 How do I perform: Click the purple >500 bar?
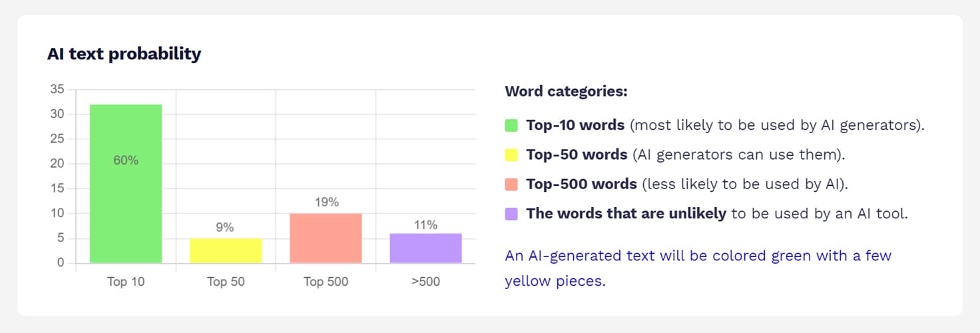(425, 248)
